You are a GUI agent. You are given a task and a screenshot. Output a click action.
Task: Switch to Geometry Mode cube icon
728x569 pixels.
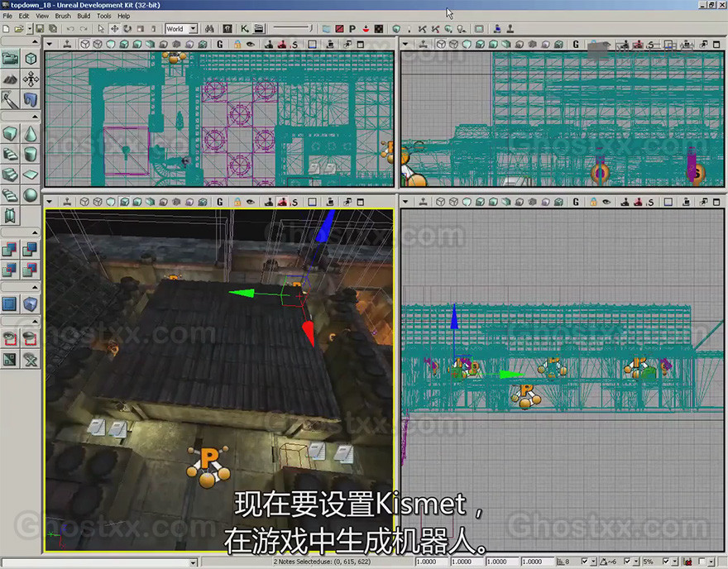[31, 59]
